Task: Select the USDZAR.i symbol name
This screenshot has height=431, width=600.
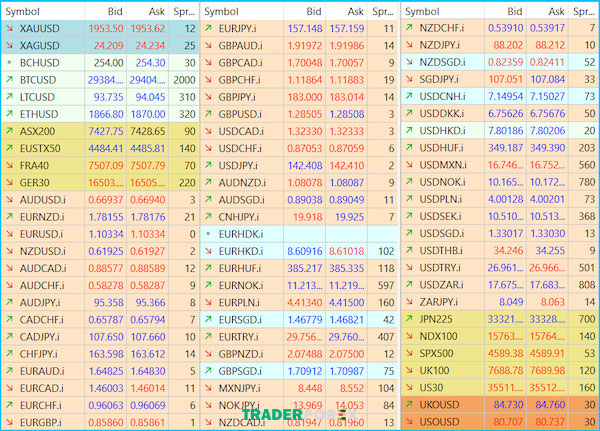Action: (x=441, y=284)
